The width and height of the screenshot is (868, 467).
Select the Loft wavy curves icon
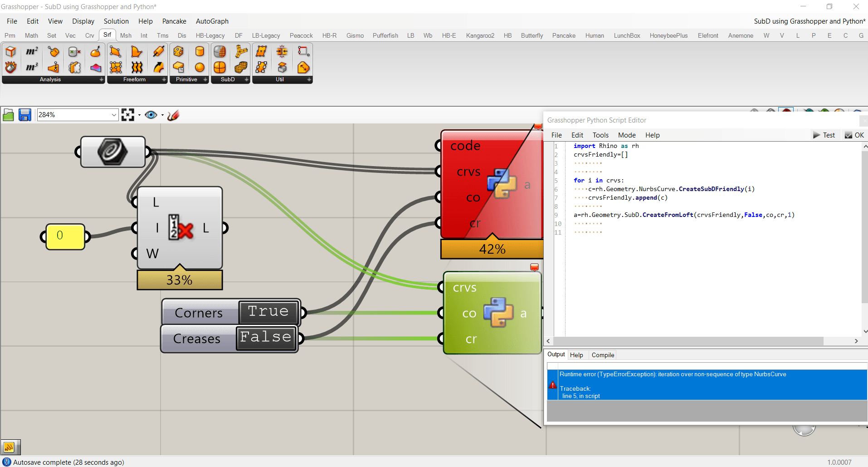[x=137, y=68]
